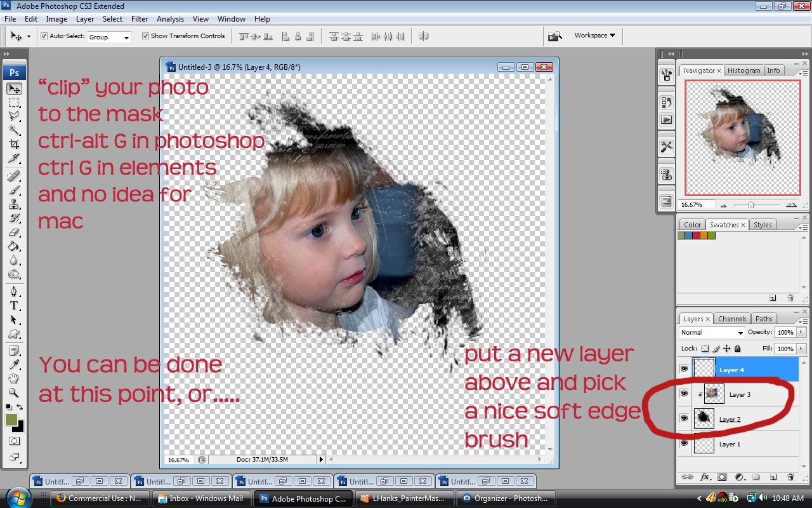Open the Analysis menu
Viewport: 812px width, 508px height.
[x=170, y=19]
